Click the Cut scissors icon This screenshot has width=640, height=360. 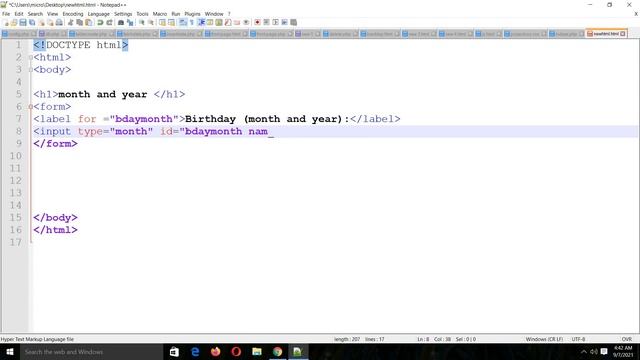[71, 22]
